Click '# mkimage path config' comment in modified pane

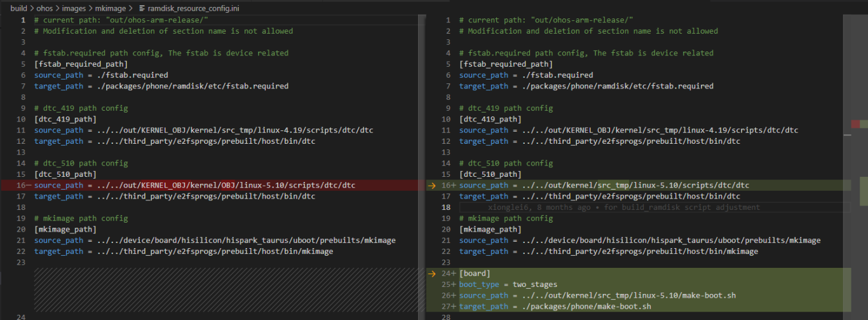coord(506,218)
